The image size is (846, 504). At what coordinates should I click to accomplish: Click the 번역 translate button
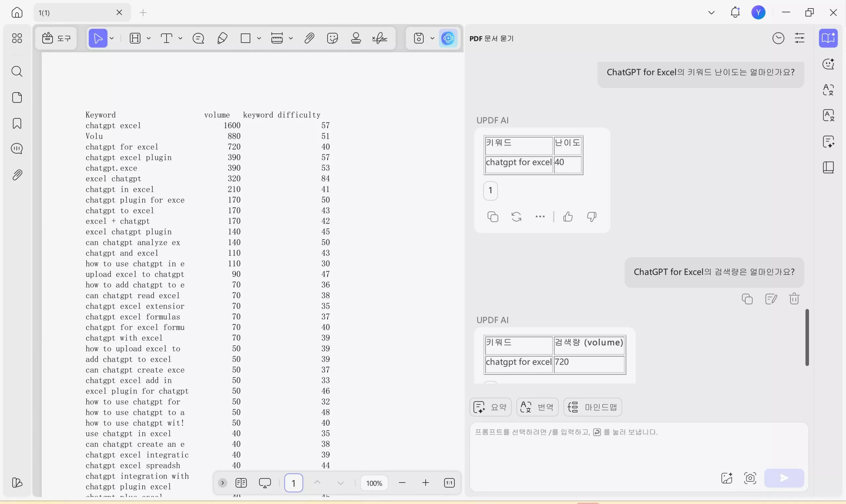537,407
